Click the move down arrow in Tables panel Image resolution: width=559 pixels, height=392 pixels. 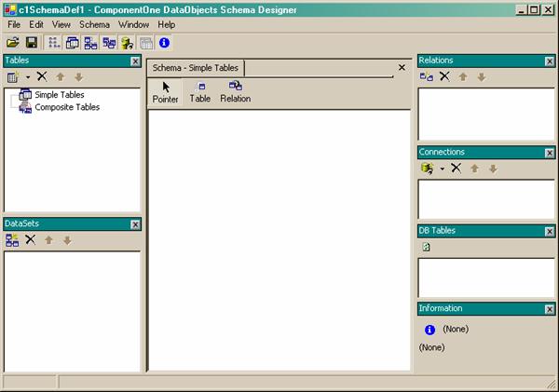tap(79, 77)
